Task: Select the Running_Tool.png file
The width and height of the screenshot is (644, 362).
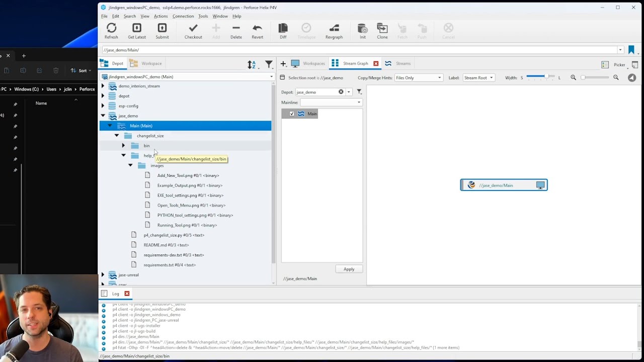Action: pyautogui.click(x=187, y=225)
